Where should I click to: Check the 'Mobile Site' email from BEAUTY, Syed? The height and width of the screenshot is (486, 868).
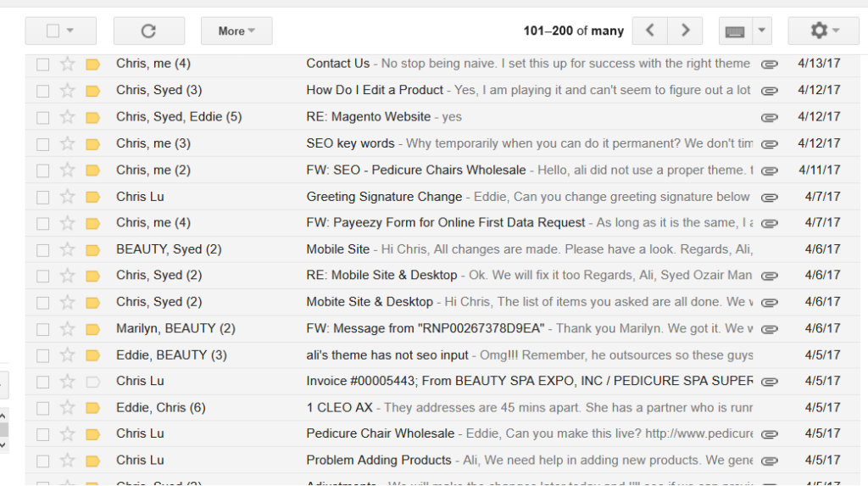tap(43, 249)
